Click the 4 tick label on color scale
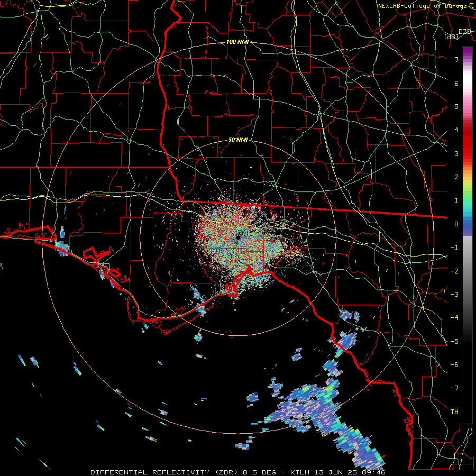476x476 pixels. (x=456, y=130)
